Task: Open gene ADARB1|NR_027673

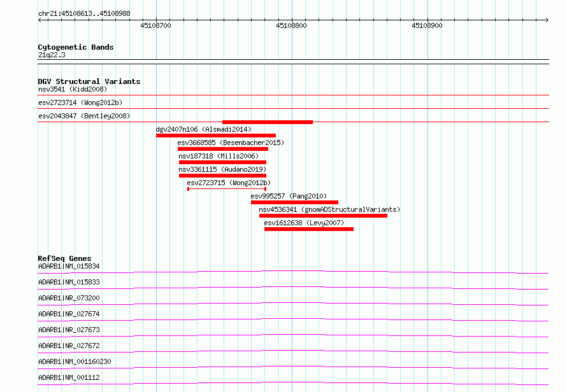Action: pos(69,330)
